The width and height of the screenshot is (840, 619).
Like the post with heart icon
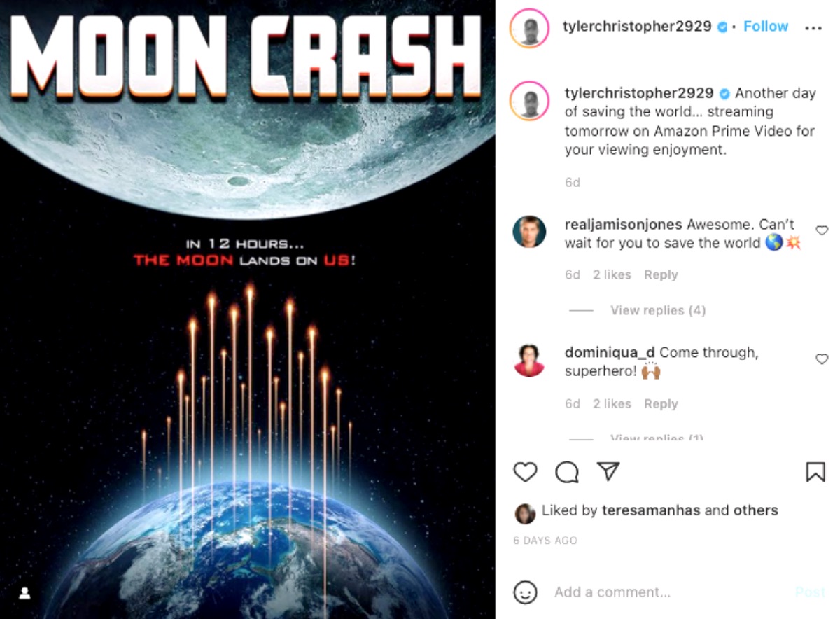tap(525, 472)
